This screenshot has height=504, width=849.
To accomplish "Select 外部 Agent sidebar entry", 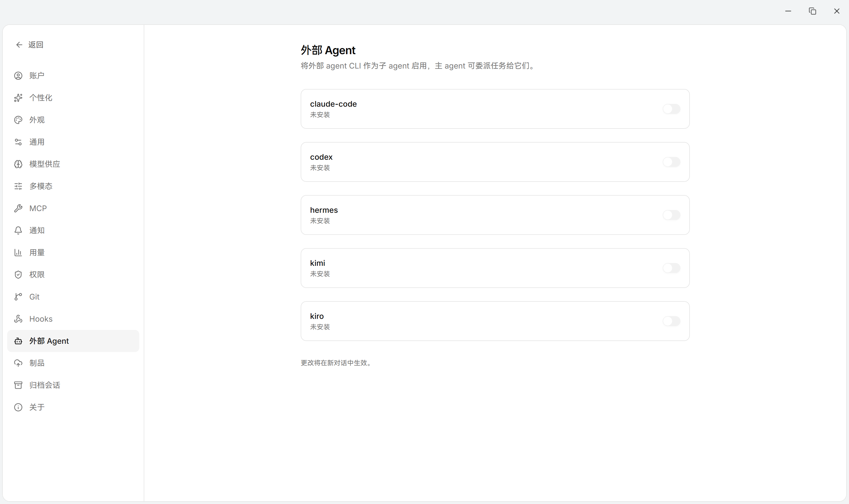I will tap(73, 341).
